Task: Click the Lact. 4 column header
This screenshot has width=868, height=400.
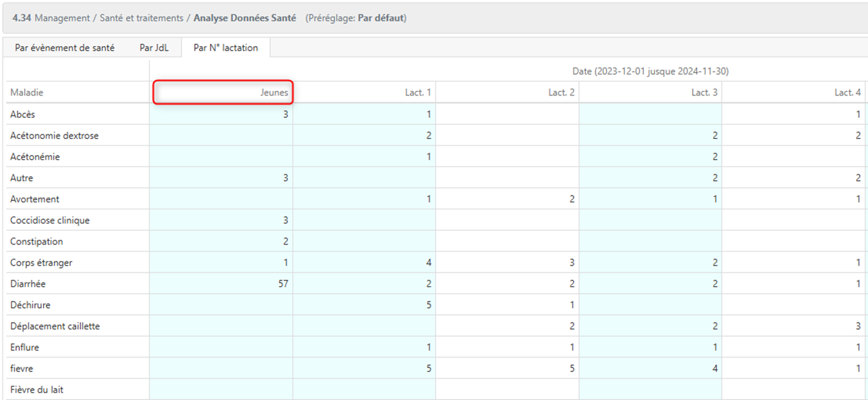Action: [847, 93]
